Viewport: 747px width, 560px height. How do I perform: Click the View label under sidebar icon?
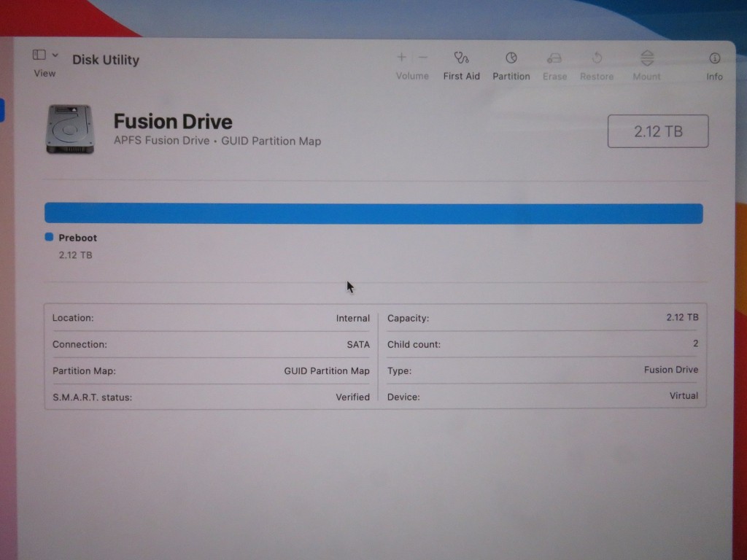(x=44, y=74)
